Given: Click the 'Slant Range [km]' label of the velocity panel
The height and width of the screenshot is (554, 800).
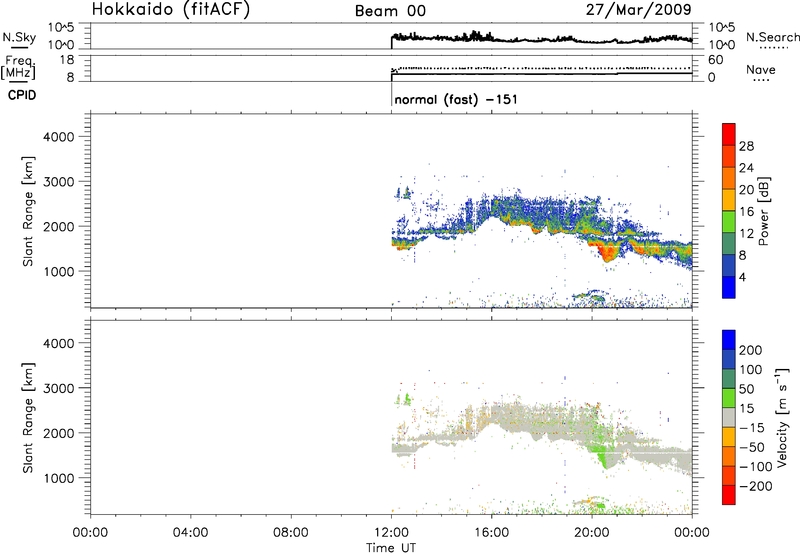Looking at the screenshot, I should point(28,418).
